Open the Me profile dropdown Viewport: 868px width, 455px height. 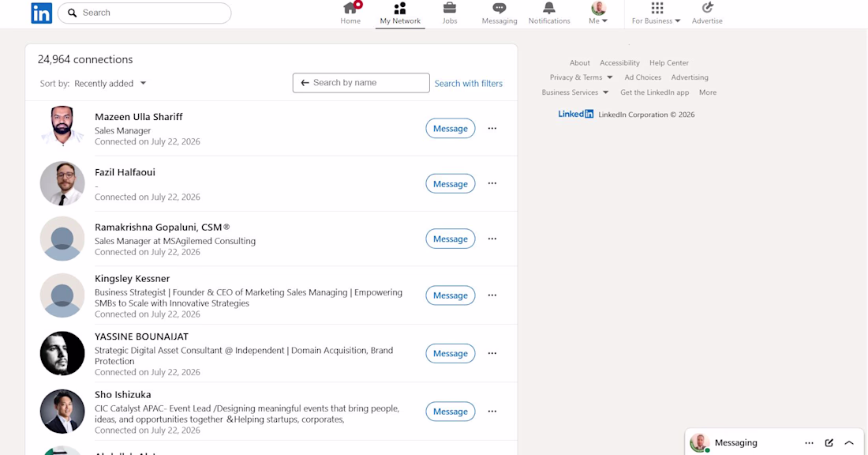tap(598, 13)
